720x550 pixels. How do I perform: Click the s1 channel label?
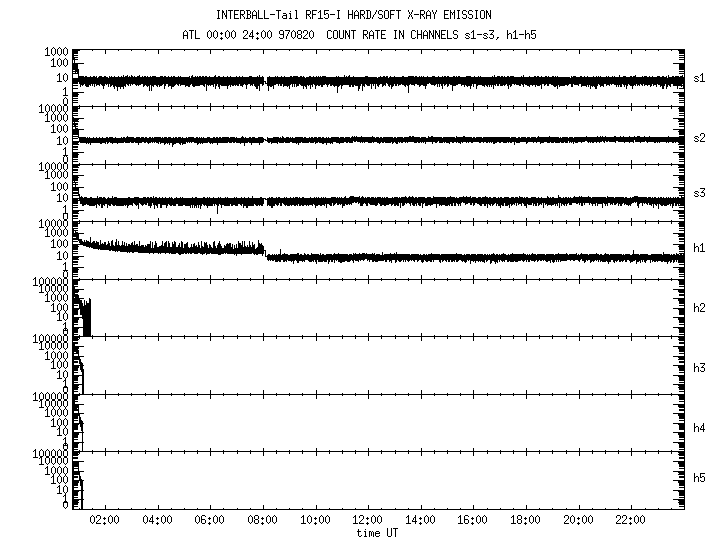699,78
